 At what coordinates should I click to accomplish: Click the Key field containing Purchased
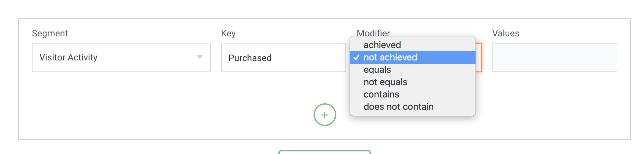click(x=283, y=58)
